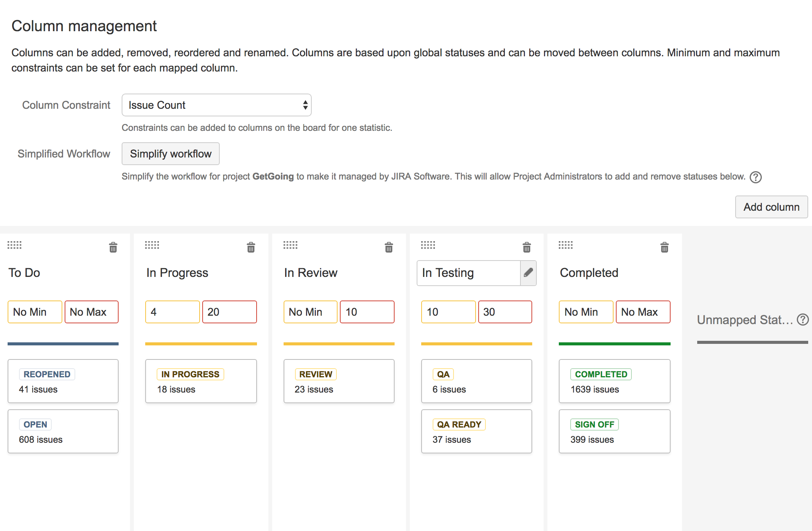Click the In Progress column drag handle
The image size is (812, 531).
pos(152,245)
